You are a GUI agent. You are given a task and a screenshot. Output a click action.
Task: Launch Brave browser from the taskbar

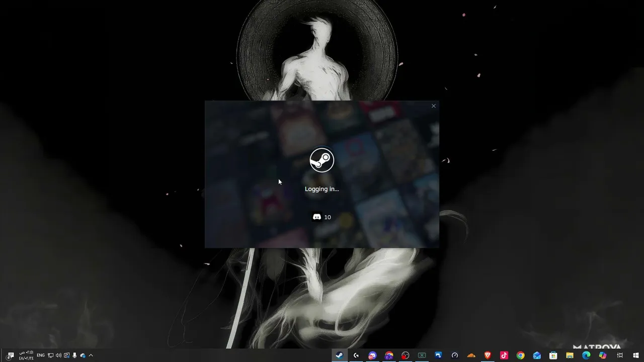(x=488, y=355)
